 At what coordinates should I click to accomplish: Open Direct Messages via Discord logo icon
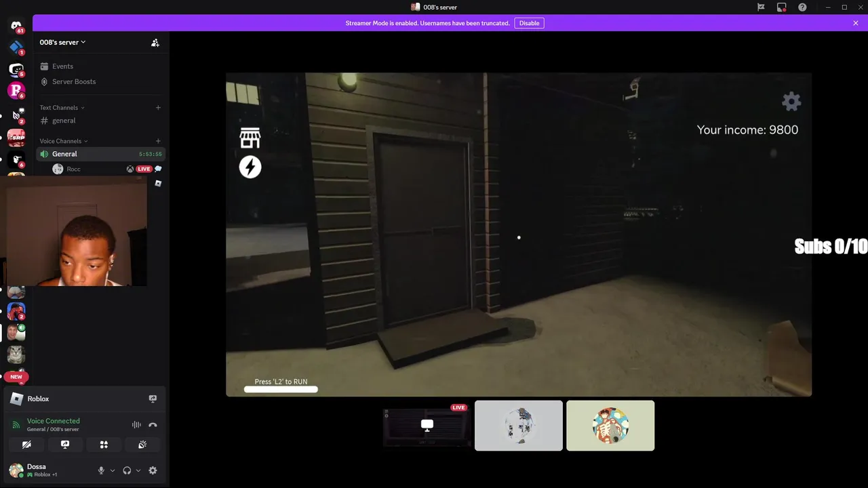[16, 26]
